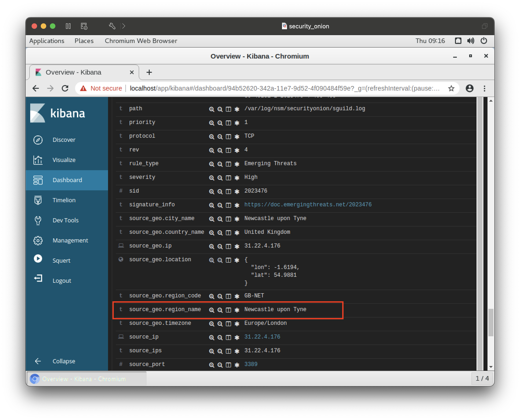Open the Applications menu
This screenshot has width=520, height=420.
click(x=47, y=41)
